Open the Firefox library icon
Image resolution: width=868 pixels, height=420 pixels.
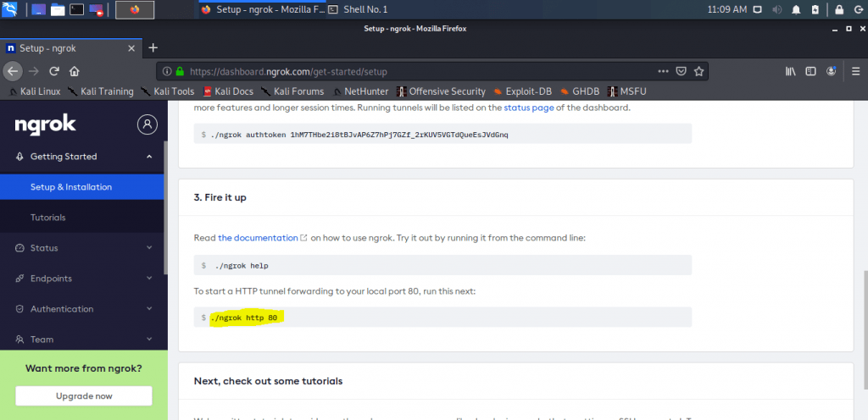(790, 71)
